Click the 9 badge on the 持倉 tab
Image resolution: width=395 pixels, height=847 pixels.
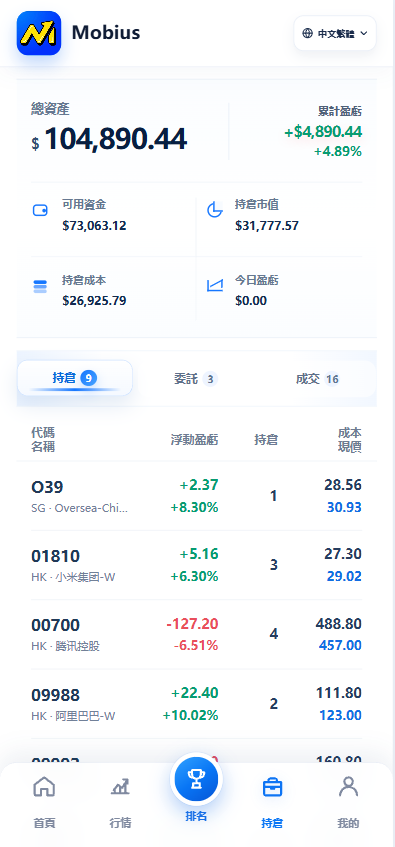click(89, 378)
